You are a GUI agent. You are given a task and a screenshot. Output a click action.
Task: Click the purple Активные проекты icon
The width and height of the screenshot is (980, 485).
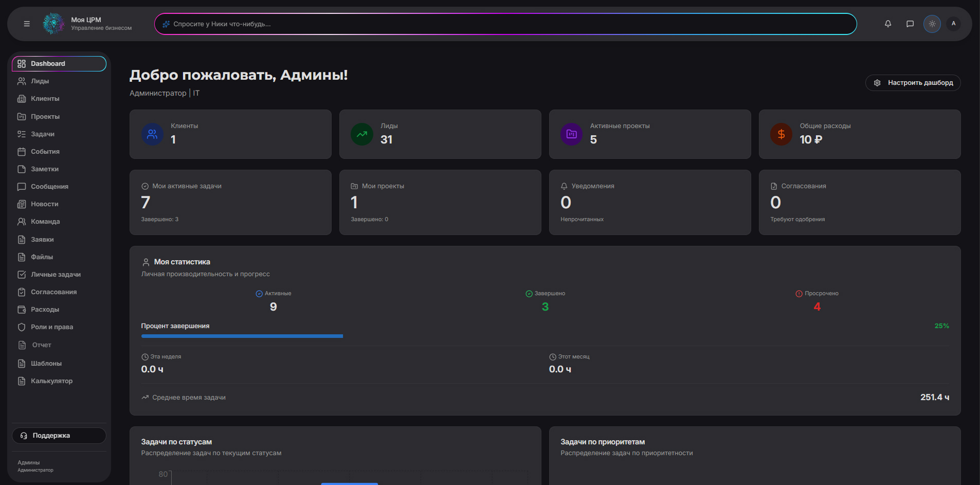(x=571, y=134)
